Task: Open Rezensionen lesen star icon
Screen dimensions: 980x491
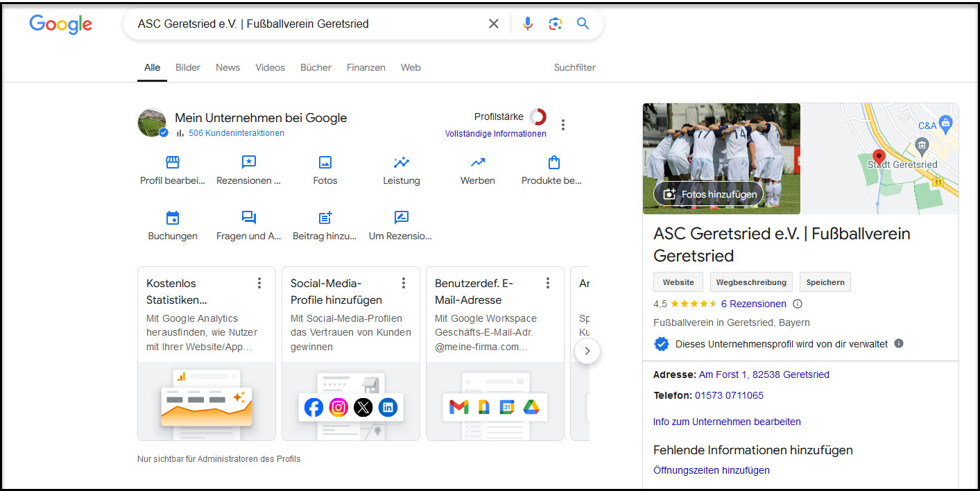Action: pos(249,162)
